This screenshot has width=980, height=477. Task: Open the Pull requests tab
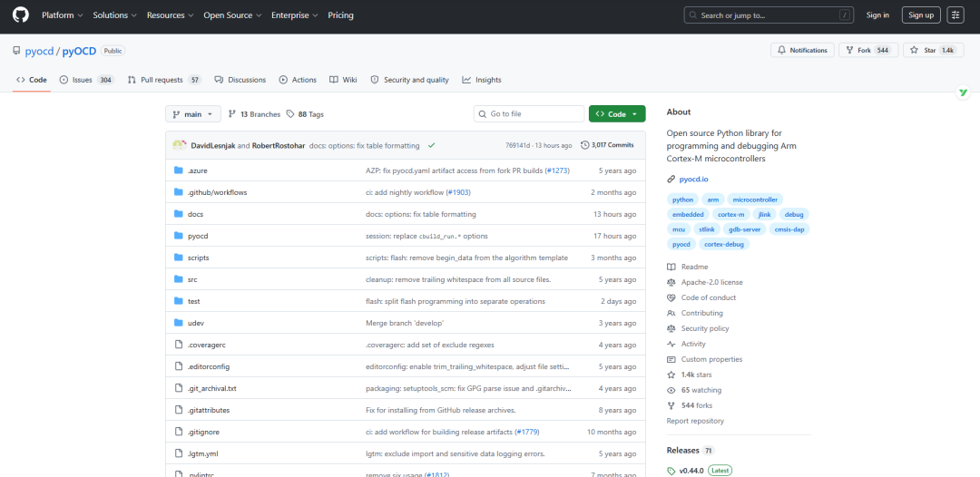pos(164,80)
